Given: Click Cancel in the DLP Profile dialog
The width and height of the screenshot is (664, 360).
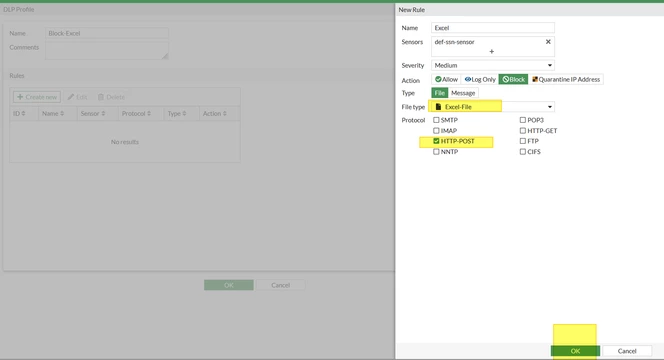Looking at the screenshot, I should pyautogui.click(x=280, y=285).
